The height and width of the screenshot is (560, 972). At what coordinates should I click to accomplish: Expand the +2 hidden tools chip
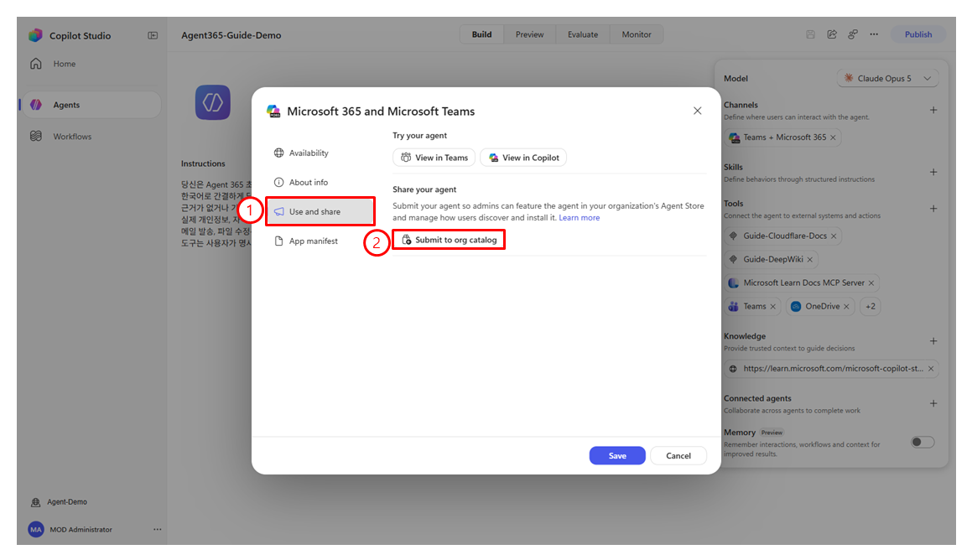pyautogui.click(x=871, y=307)
